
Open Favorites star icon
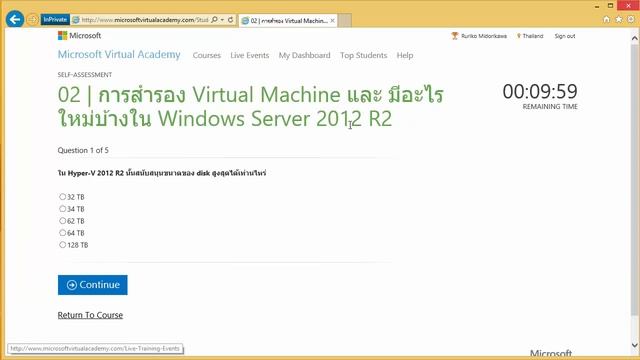point(619,20)
